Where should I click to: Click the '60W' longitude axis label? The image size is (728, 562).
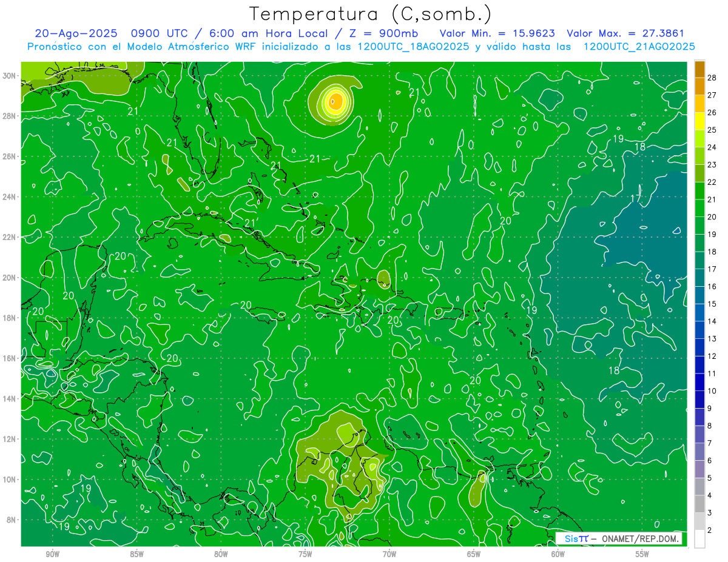click(x=558, y=554)
